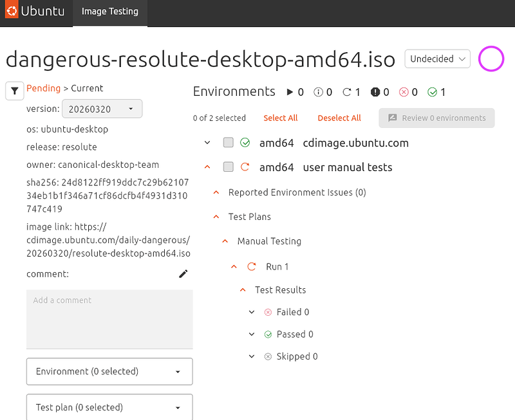Open the Environment (0 selected) dropdown
The image size is (515, 420).
109,371
